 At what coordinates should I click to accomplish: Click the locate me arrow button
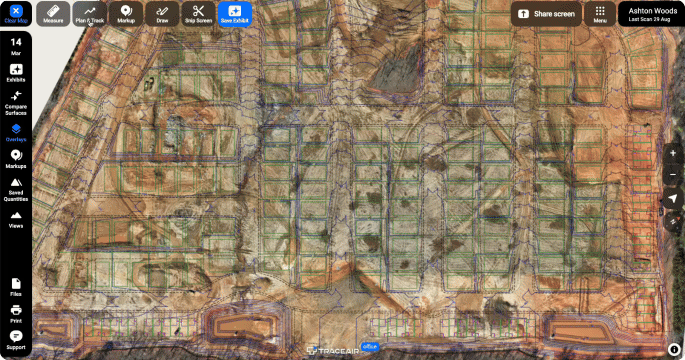tap(673, 198)
